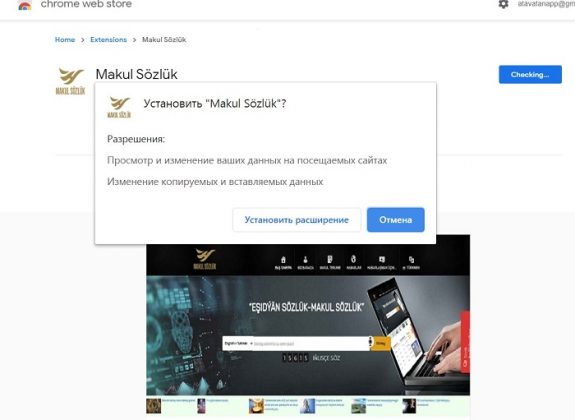Click the yellow search button in preview
This screenshot has height=420, width=575.
381,343
